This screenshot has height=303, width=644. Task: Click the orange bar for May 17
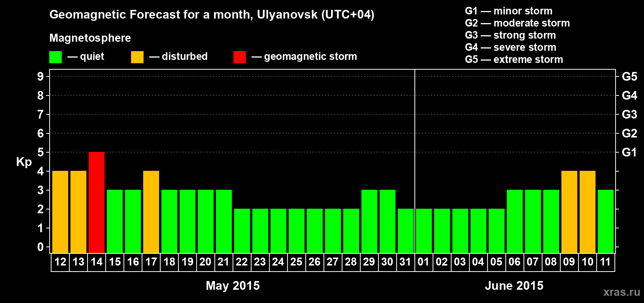coord(151,212)
